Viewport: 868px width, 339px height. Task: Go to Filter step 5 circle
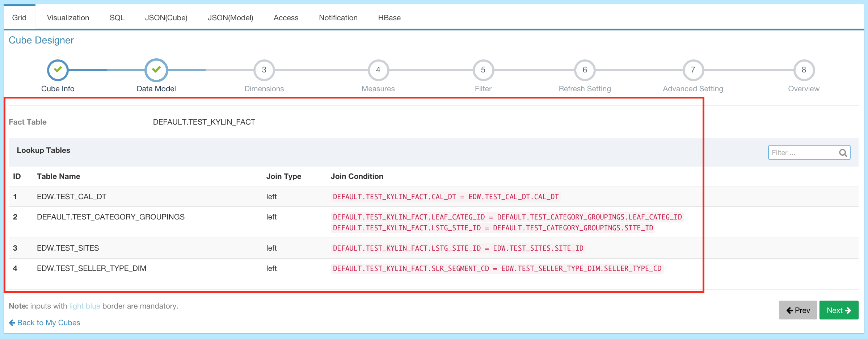[483, 70]
